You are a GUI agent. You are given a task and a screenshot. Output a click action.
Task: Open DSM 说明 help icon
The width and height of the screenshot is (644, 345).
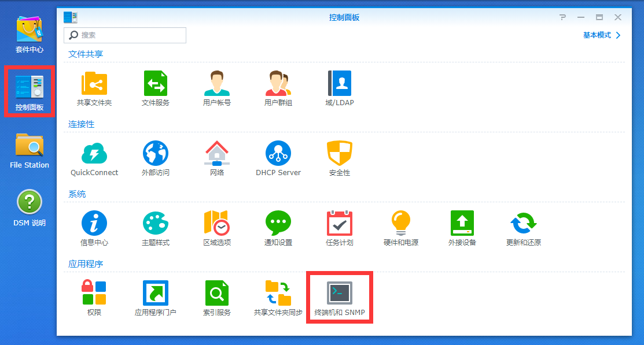[29, 208]
